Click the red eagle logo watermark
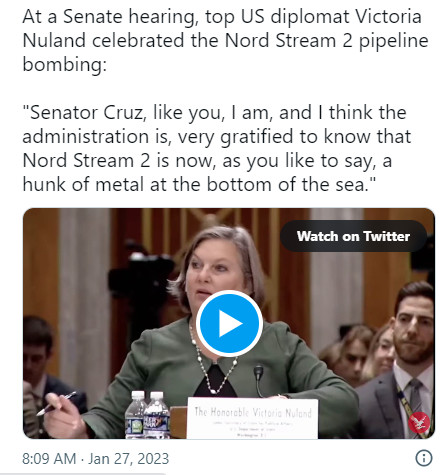This screenshot has height=475, width=444. click(x=419, y=422)
